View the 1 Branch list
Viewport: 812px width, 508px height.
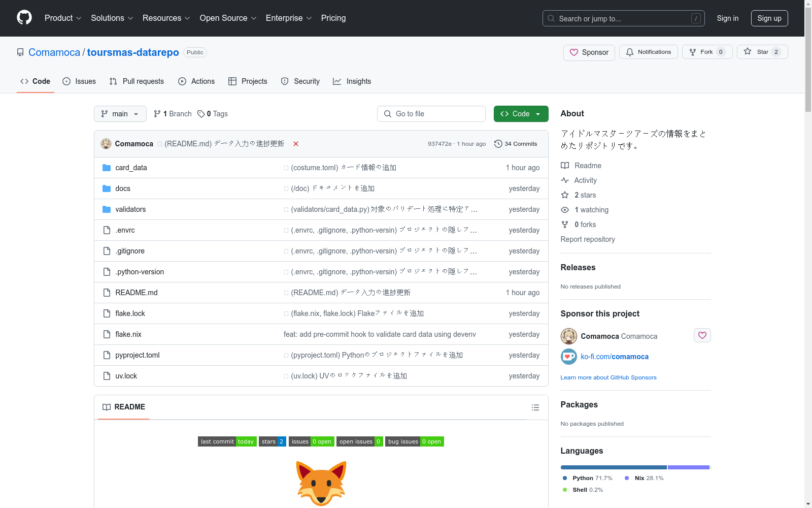173,114
